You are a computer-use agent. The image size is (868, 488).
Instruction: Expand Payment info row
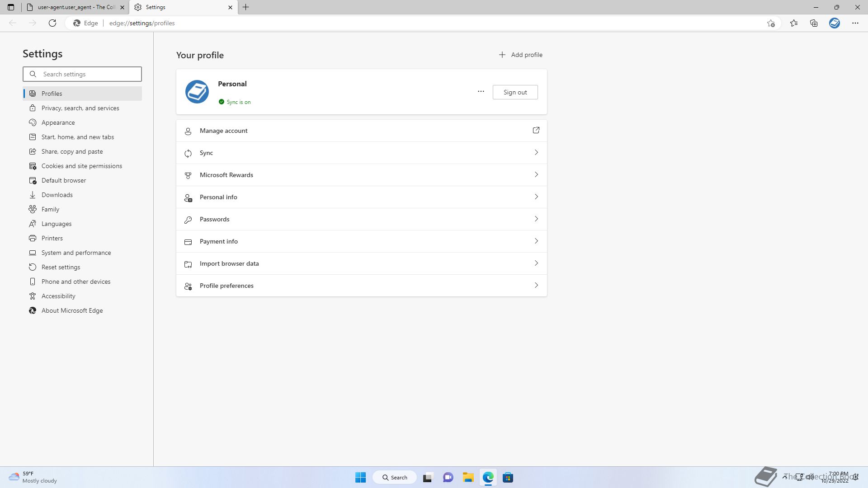362,241
